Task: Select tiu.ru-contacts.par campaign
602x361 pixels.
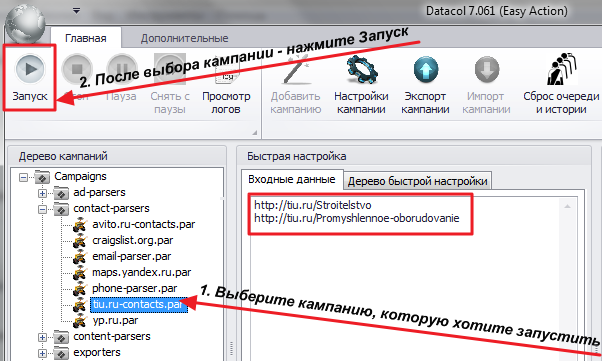Action: pyautogui.click(x=139, y=305)
